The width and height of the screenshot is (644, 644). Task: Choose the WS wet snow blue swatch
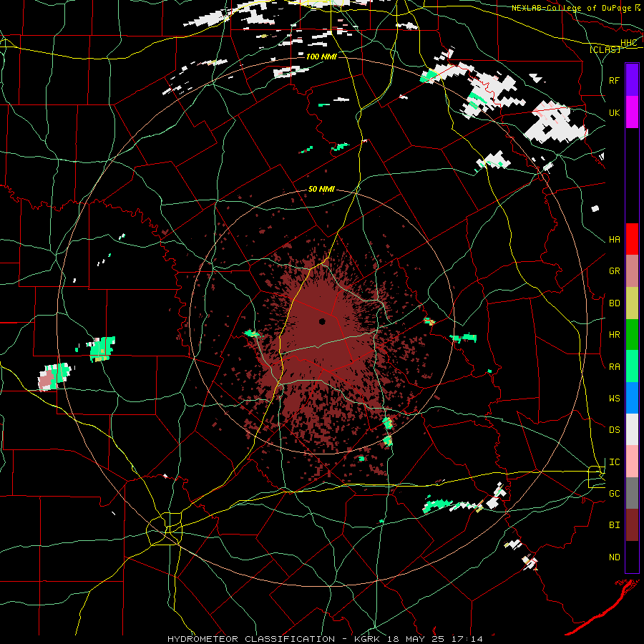[x=632, y=398]
